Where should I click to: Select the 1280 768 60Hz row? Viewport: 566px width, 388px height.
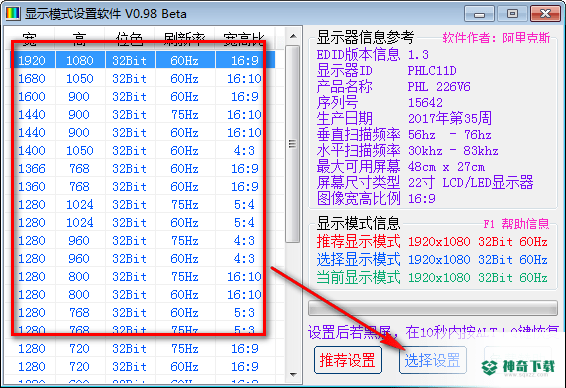click(142, 313)
